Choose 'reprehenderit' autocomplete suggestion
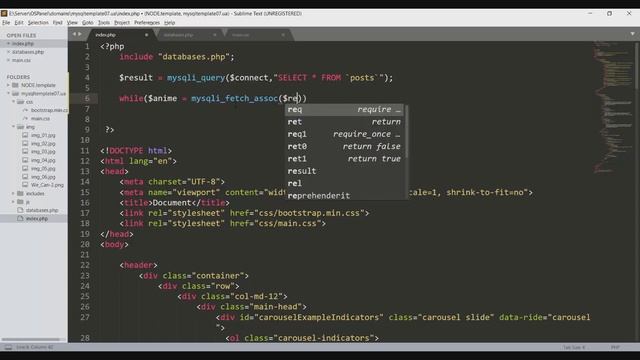Screen dimensions: 640x360 click(344, 196)
